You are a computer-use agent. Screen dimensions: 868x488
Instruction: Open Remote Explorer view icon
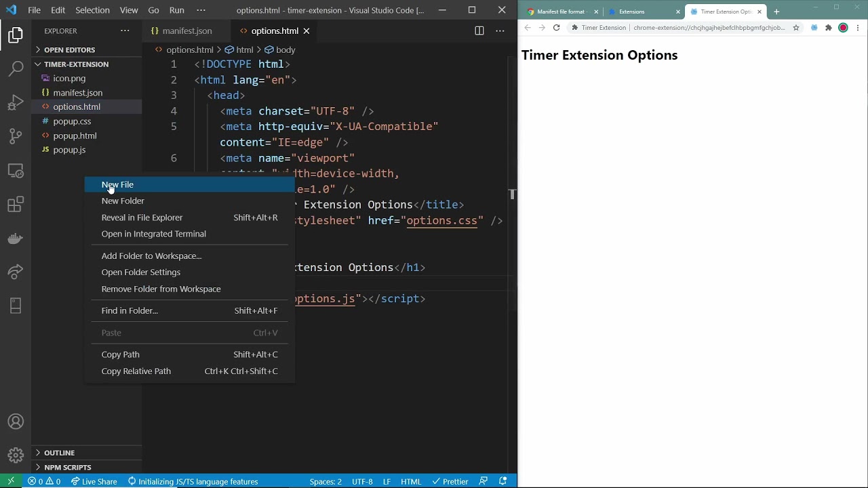(16, 171)
